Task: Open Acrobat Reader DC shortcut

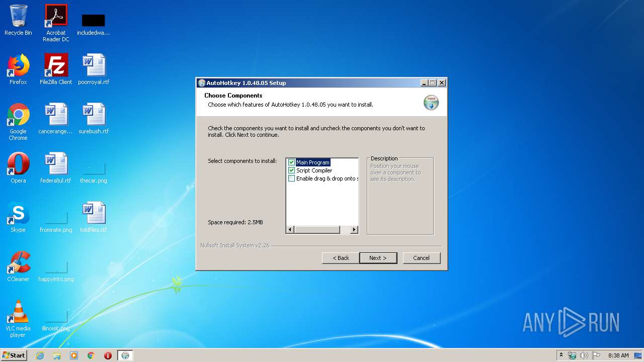Action: (56, 23)
